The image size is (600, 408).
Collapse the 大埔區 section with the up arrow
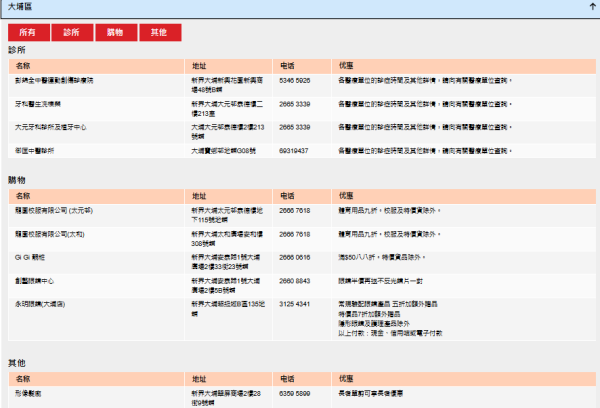tap(592, 7)
